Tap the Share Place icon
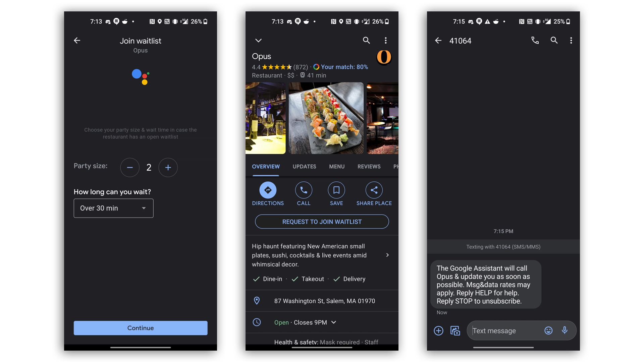The width and height of the screenshot is (644, 362). [374, 190]
